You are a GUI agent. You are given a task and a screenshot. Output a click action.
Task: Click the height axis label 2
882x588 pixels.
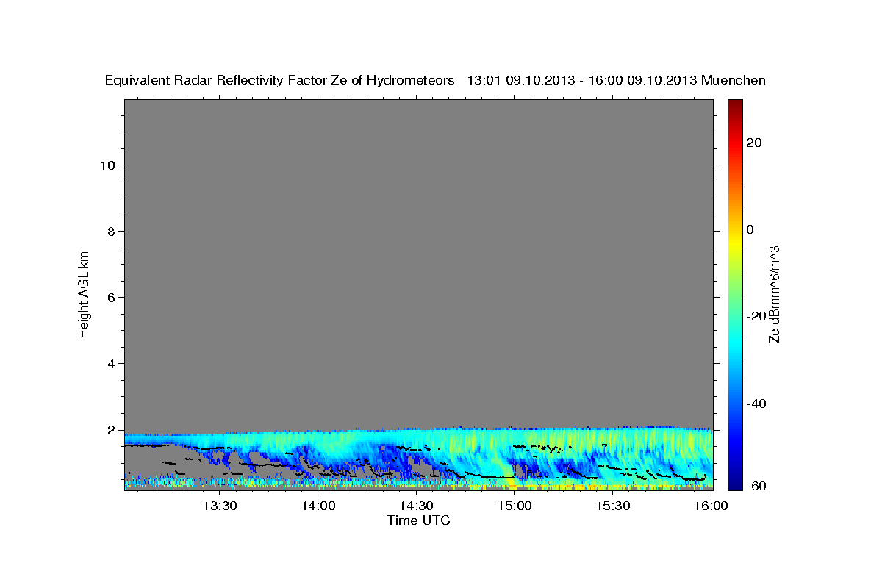click(x=112, y=430)
